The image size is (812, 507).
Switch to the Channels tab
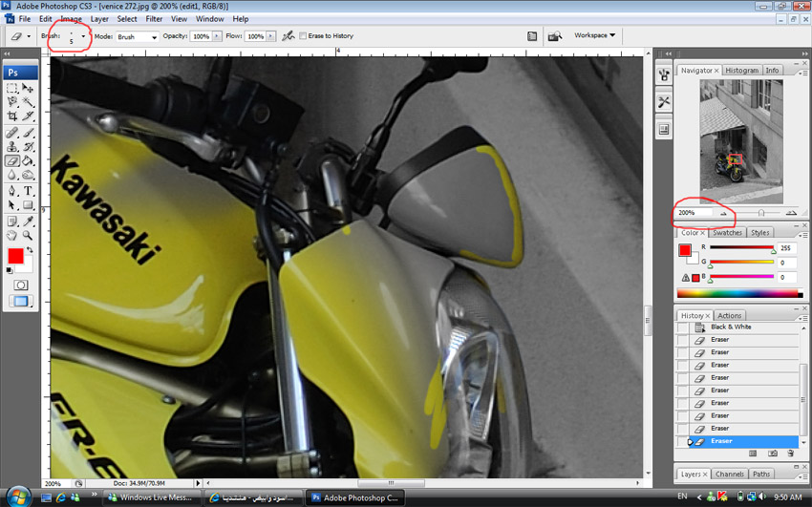click(730, 474)
